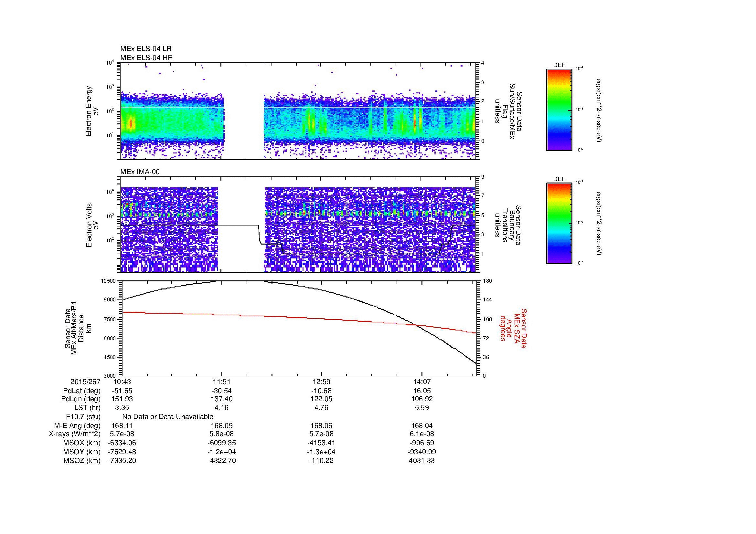
Task: Click PdLat value '16.05'
Action: (x=422, y=391)
